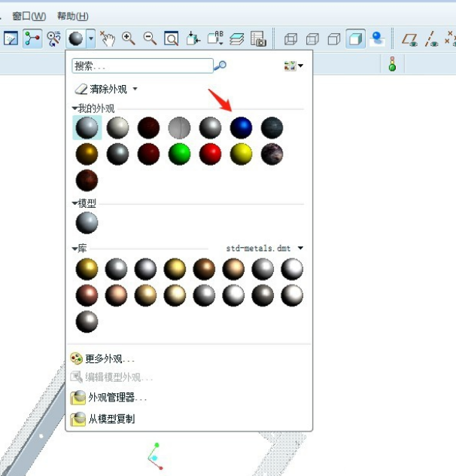Image resolution: width=456 pixels, height=476 pixels.
Task: Select the pan hand tool
Action: [108, 39]
